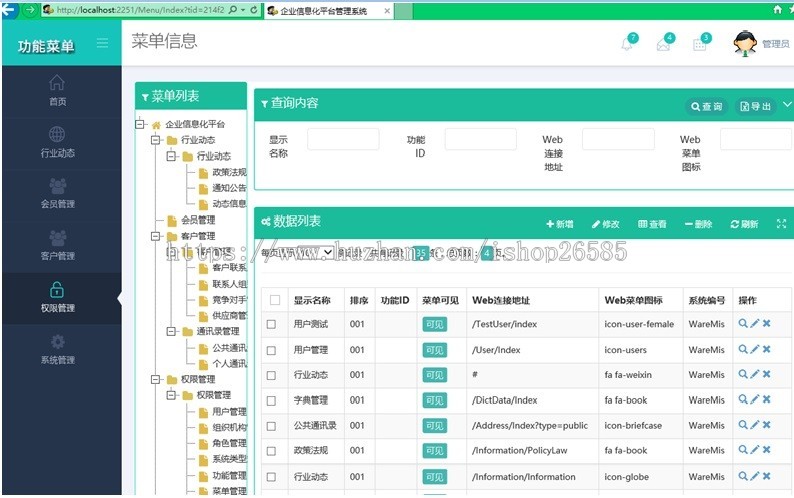The width and height of the screenshot is (794, 498).
Task: Click edit pencil in 字典管理 row
Action: coord(755,399)
